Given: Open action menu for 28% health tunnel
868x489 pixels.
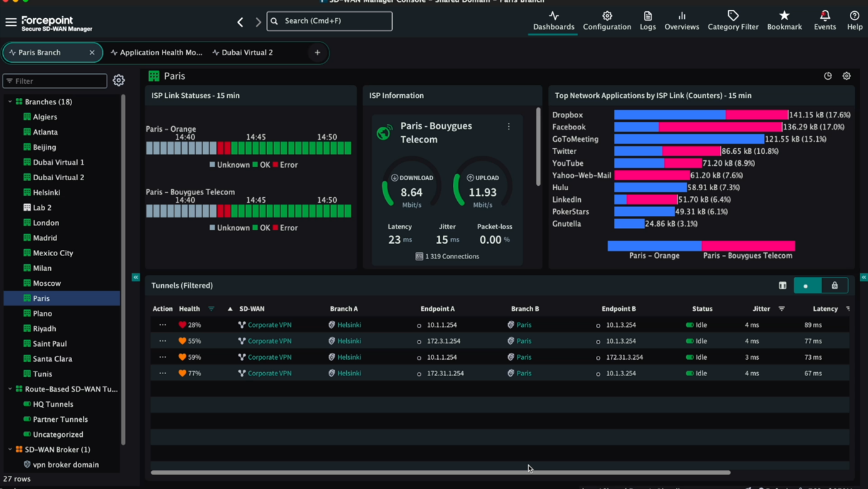Looking at the screenshot, I should (162, 325).
